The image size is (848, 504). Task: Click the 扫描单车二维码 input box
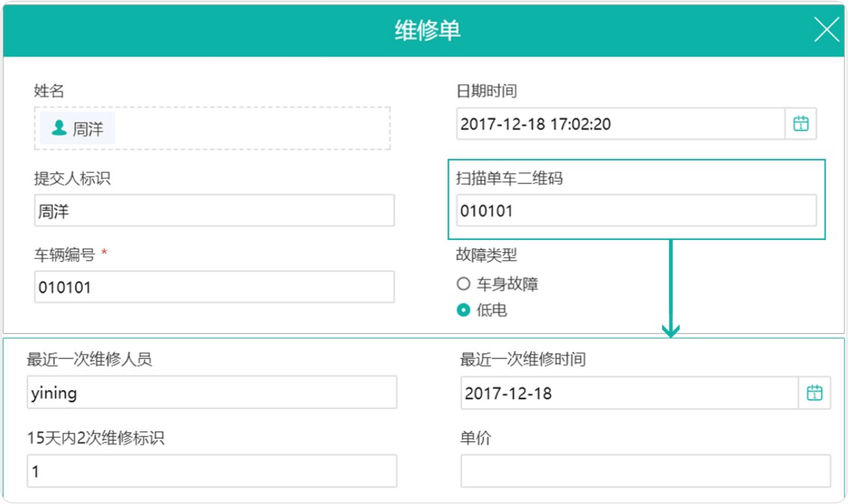pos(636,210)
